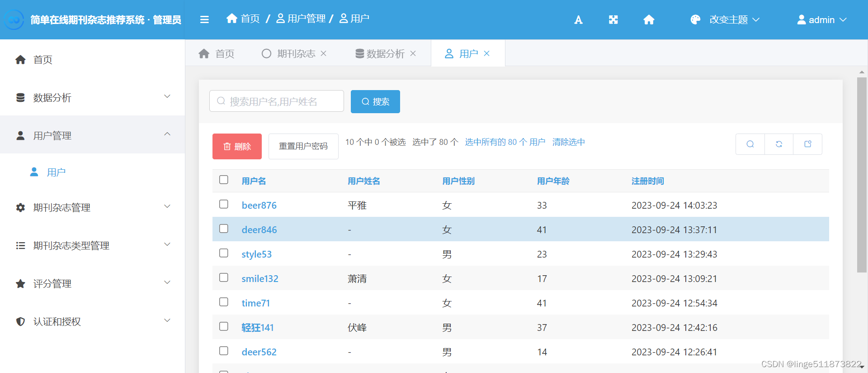Click the home icon in breadcrumb
This screenshot has width=868, height=373.
232,18
